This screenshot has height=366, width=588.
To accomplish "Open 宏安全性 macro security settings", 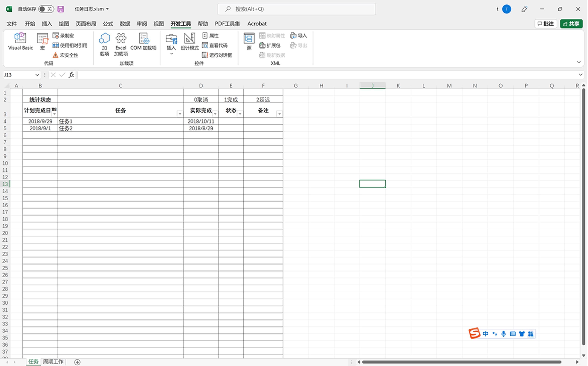I will (x=66, y=55).
